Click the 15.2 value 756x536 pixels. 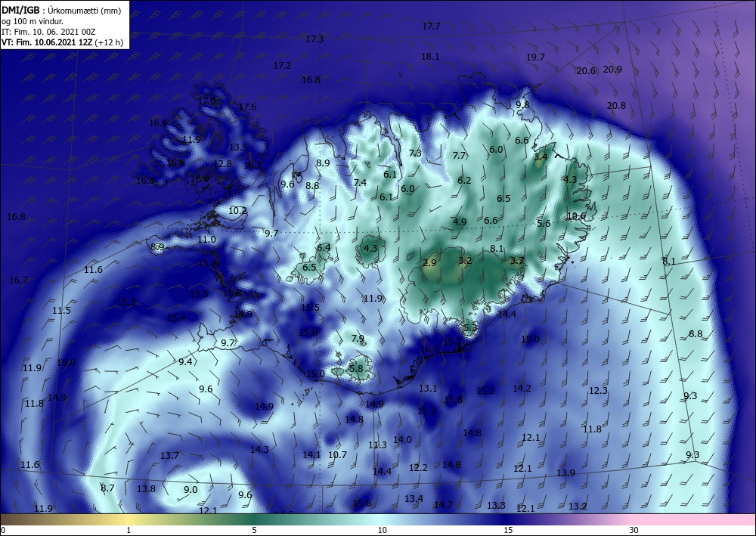pos(485,390)
